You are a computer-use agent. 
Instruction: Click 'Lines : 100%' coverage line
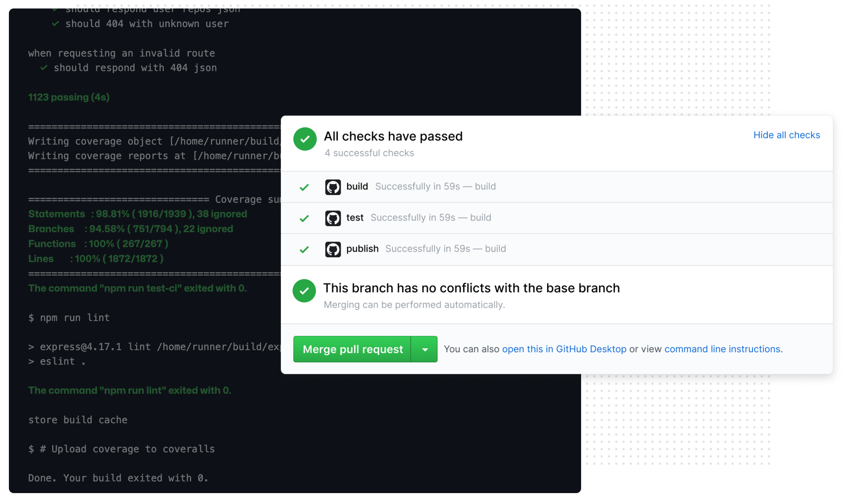pos(96,259)
